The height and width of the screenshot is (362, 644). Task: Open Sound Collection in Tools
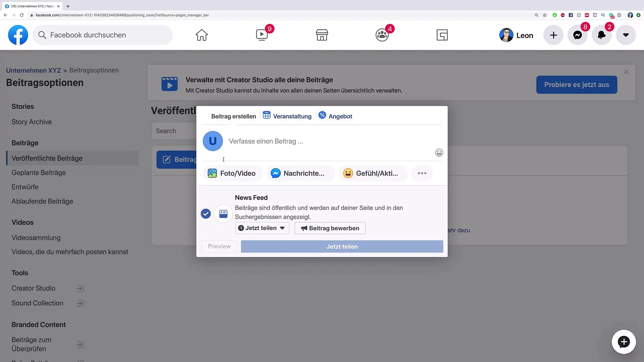(x=37, y=303)
